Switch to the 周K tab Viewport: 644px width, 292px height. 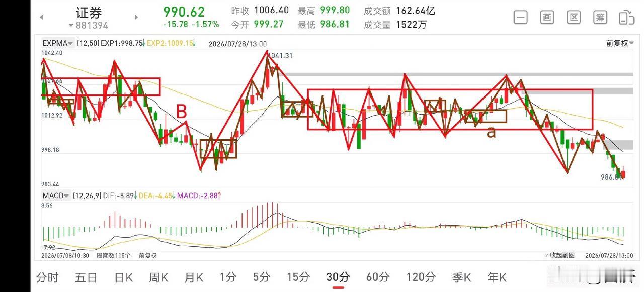[158, 277]
